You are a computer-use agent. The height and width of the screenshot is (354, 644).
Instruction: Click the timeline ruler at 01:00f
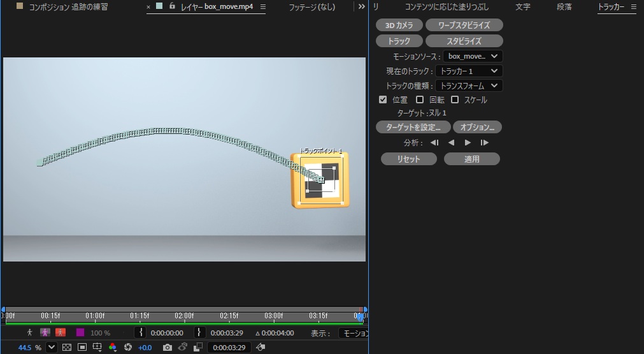(x=95, y=316)
